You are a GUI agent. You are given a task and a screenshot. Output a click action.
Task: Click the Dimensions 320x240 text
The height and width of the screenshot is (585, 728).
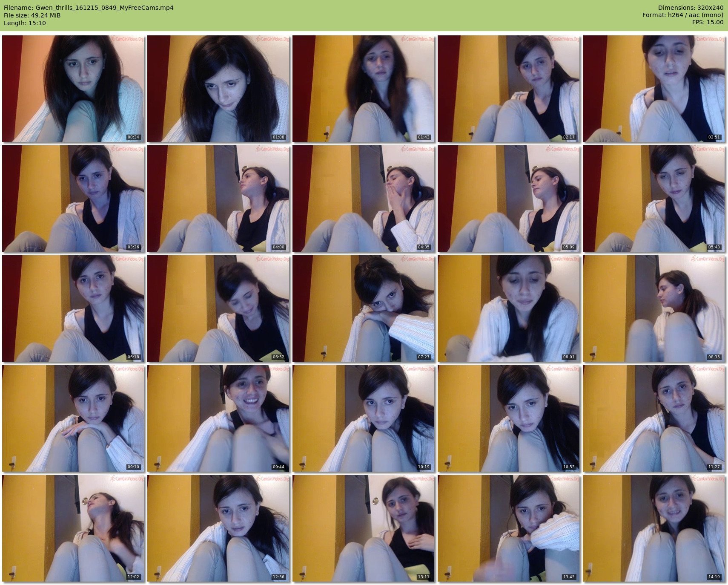point(691,8)
